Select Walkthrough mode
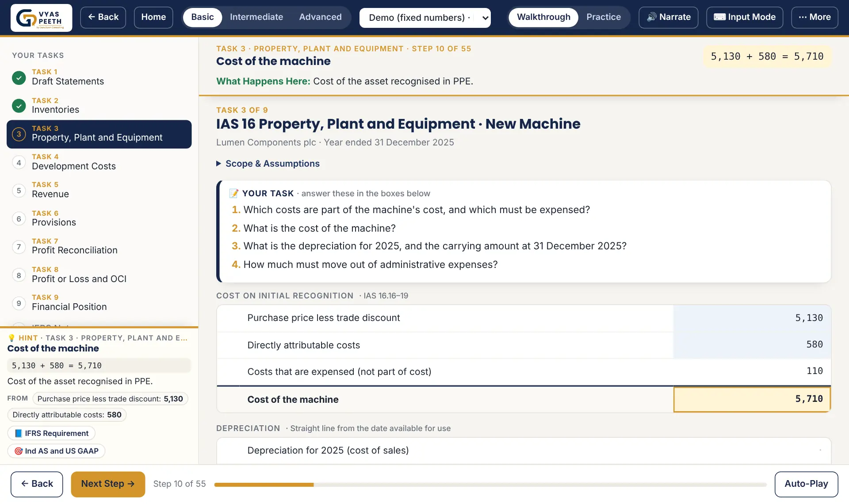Screen dimensions: 849x504 (x=543, y=17)
